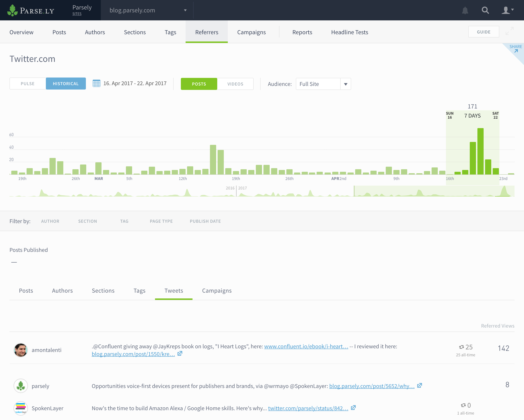The image size is (524, 420).
Task: Switch to lower Authors sub-tab
Action: coord(62,291)
